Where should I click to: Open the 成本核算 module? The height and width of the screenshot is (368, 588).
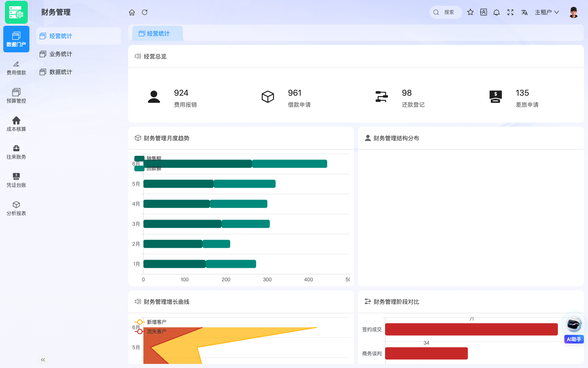click(x=16, y=124)
